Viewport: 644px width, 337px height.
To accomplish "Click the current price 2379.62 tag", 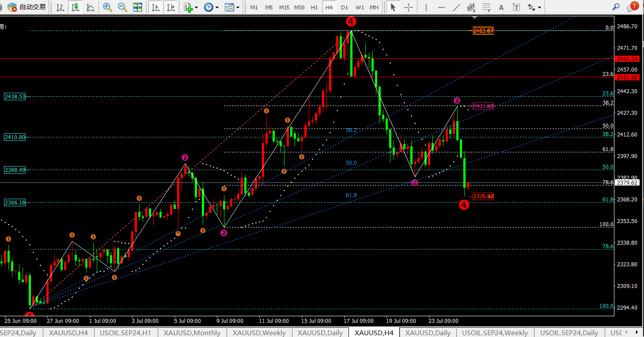I will click(627, 182).
